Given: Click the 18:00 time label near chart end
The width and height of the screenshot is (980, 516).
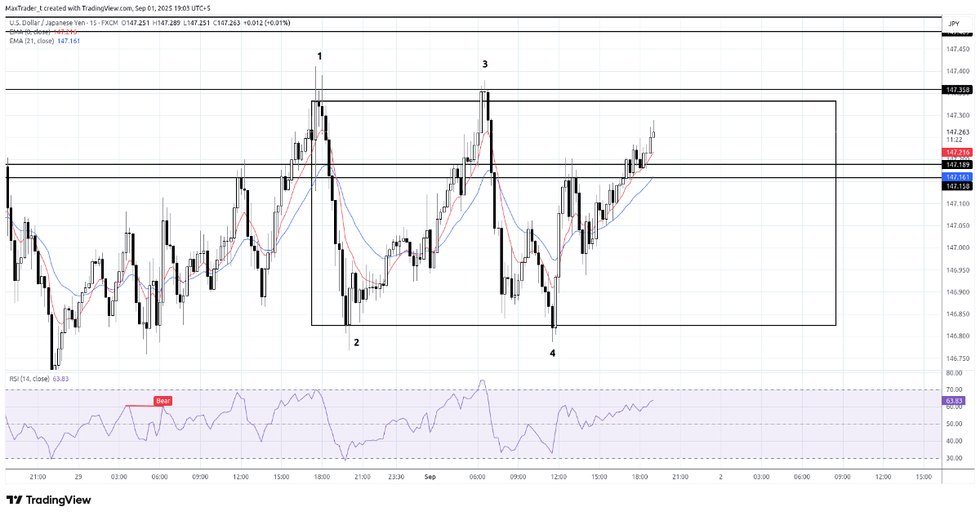Looking at the screenshot, I should point(639,476).
